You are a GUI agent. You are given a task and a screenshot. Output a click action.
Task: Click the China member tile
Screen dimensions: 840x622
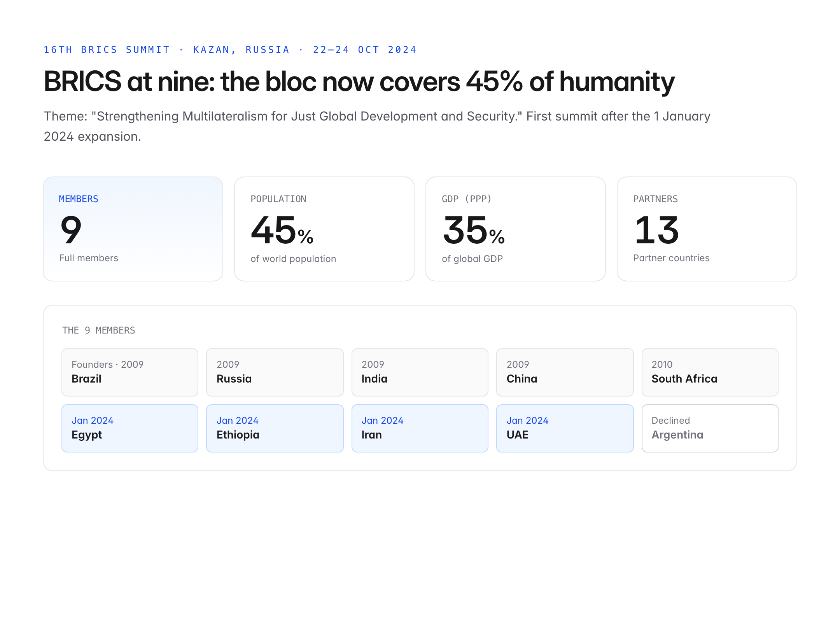[x=565, y=372]
